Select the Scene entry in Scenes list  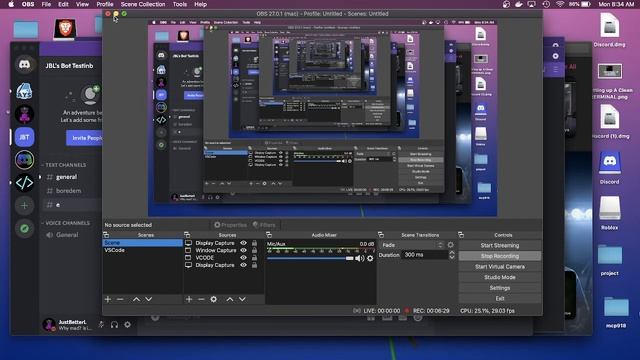point(142,243)
